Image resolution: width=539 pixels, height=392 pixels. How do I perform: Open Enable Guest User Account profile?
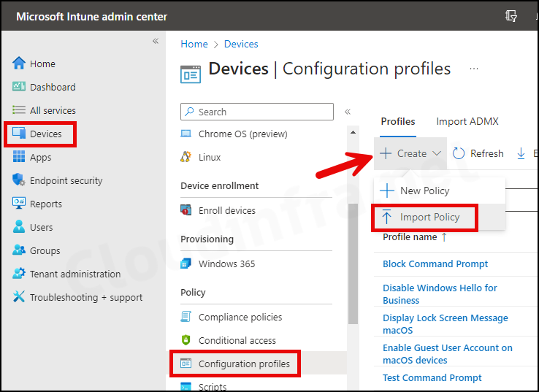(x=448, y=353)
